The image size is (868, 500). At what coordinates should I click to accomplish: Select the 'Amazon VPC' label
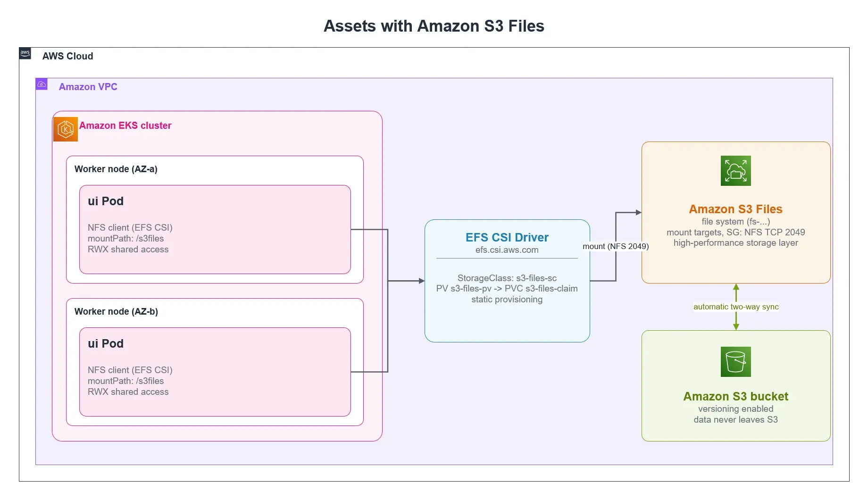coord(88,87)
